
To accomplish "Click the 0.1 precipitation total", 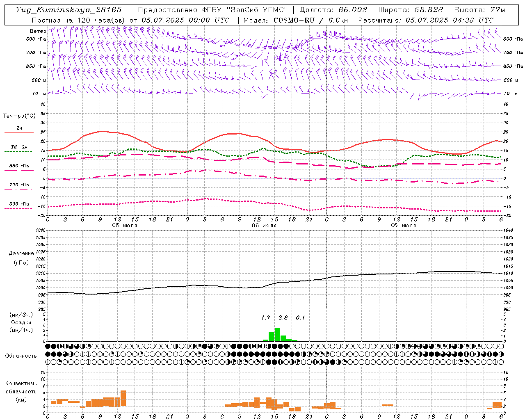I will [300, 318].
